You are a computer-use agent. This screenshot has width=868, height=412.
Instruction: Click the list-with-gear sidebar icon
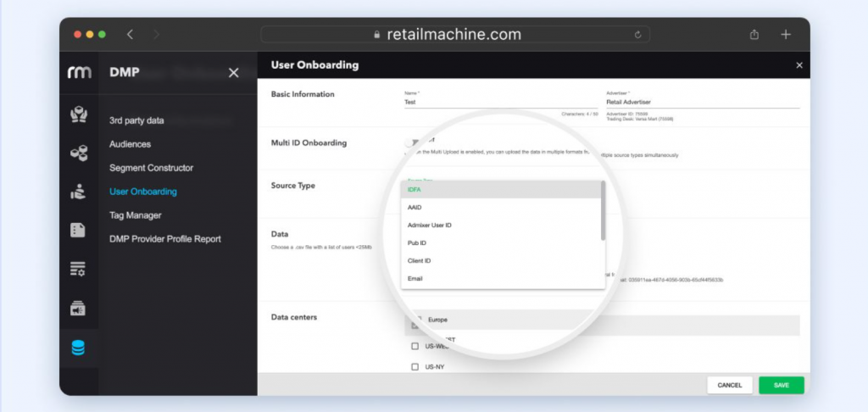(x=78, y=270)
